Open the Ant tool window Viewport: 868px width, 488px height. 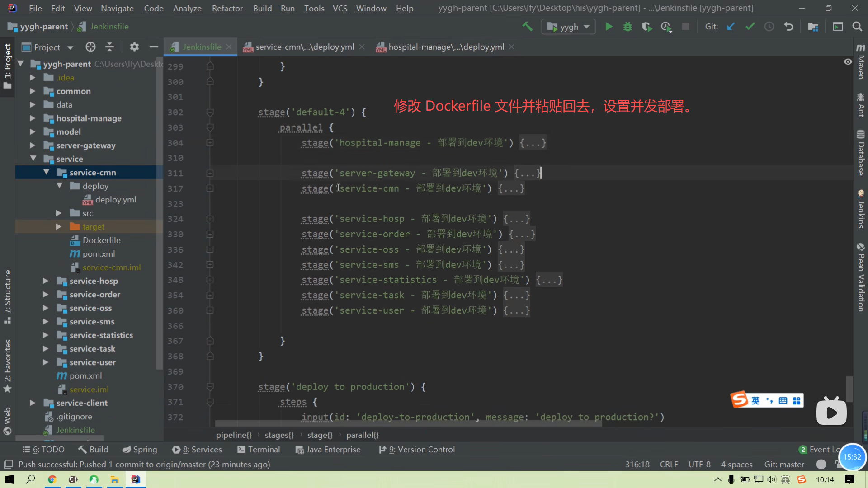[861, 105]
